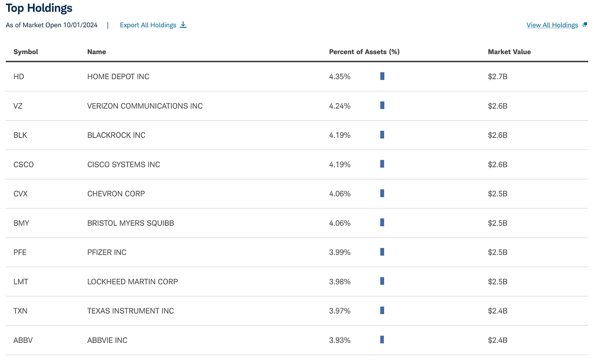Click the 4.06% value in the Bristol Myers row
The width and height of the screenshot is (594, 364).
[340, 223]
